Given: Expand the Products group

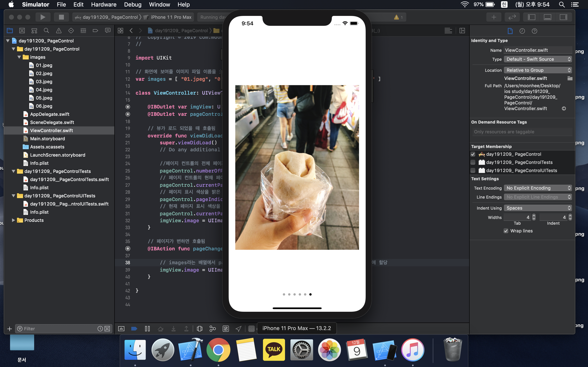Looking at the screenshot, I should pyautogui.click(x=13, y=220).
